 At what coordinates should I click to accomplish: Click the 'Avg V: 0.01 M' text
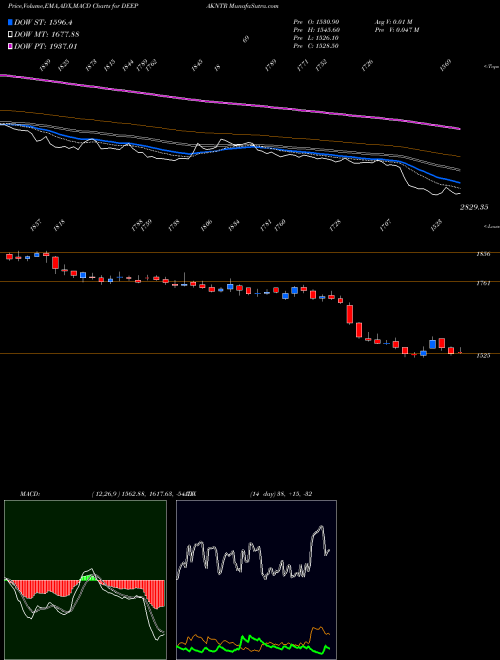click(394, 22)
